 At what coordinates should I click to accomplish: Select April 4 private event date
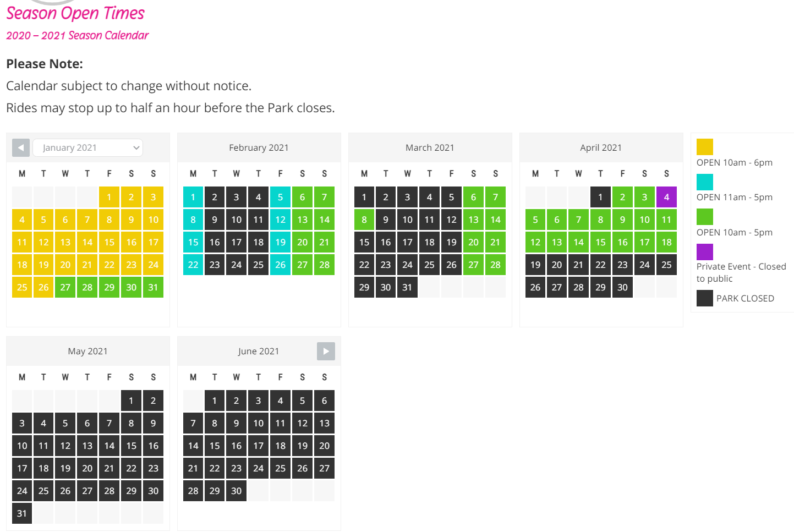pyautogui.click(x=666, y=197)
